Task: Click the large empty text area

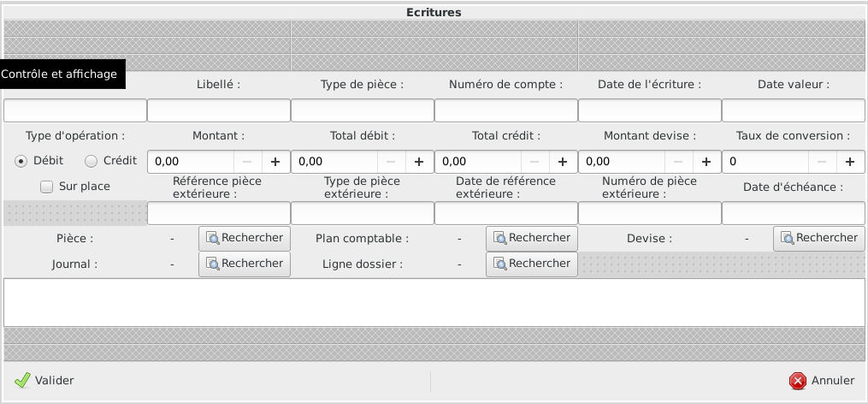Action: click(434, 302)
